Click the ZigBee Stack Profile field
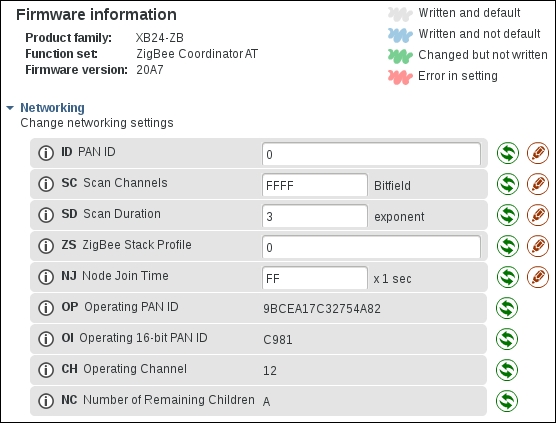This screenshot has width=556, height=423. pos(371,246)
